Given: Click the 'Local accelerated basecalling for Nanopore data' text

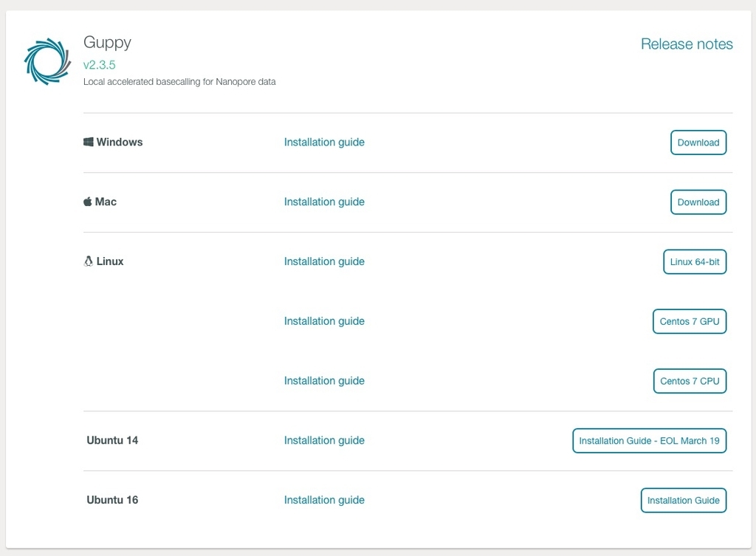Looking at the screenshot, I should [x=179, y=81].
